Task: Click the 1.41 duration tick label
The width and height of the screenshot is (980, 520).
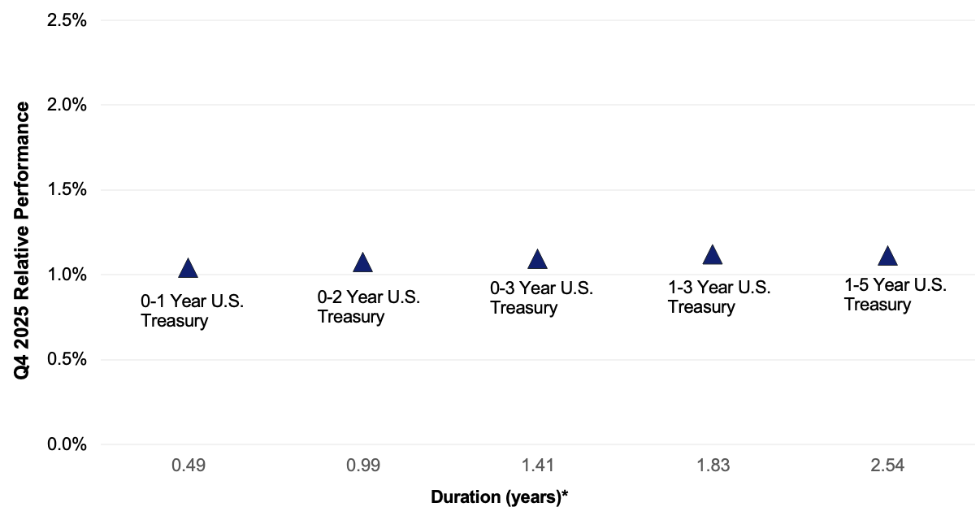Action: click(537, 466)
